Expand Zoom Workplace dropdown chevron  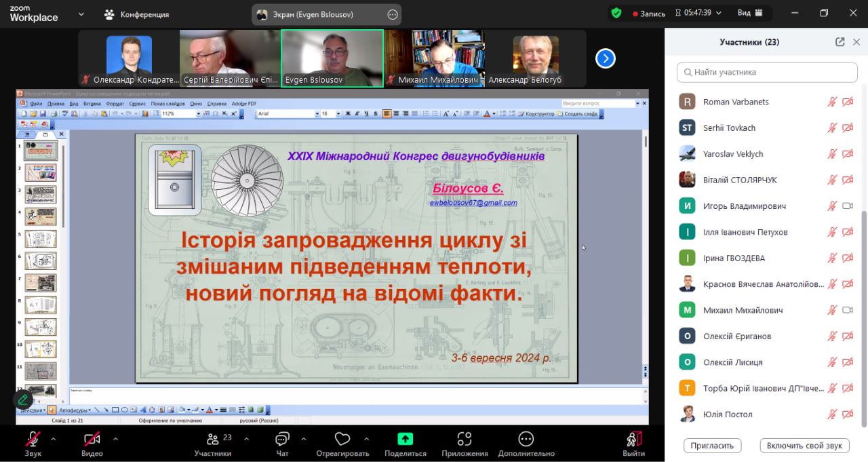coord(81,14)
